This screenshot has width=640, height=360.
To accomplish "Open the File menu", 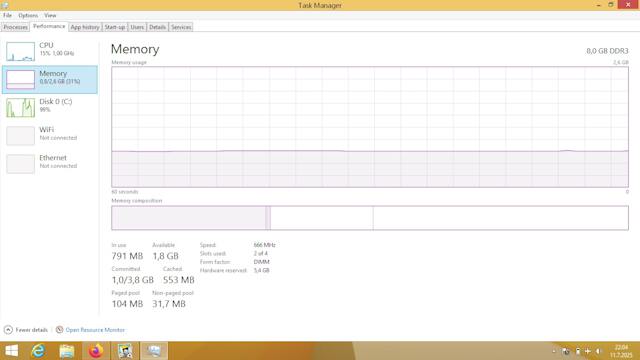I will 7,16.
